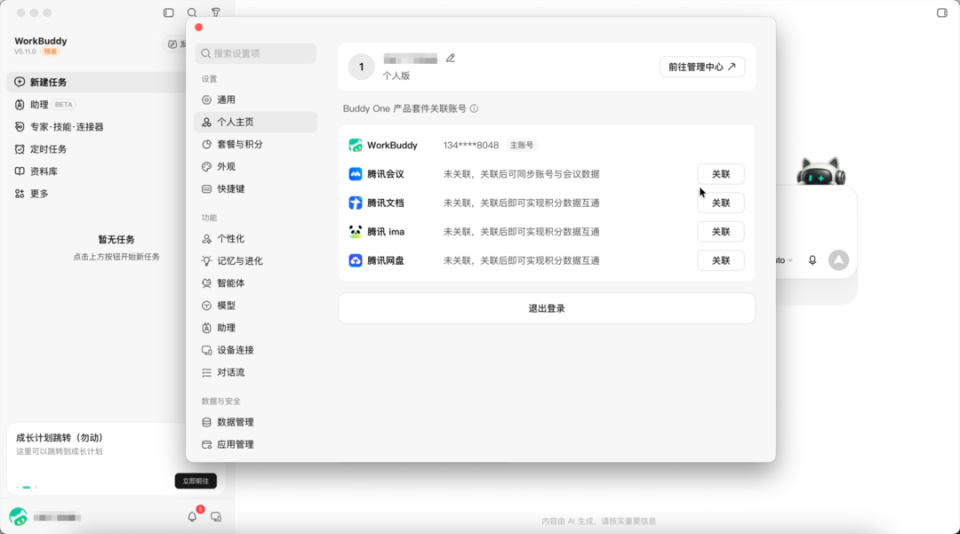Click the microphone icon in chat input
The width and height of the screenshot is (960, 534).
(x=812, y=260)
